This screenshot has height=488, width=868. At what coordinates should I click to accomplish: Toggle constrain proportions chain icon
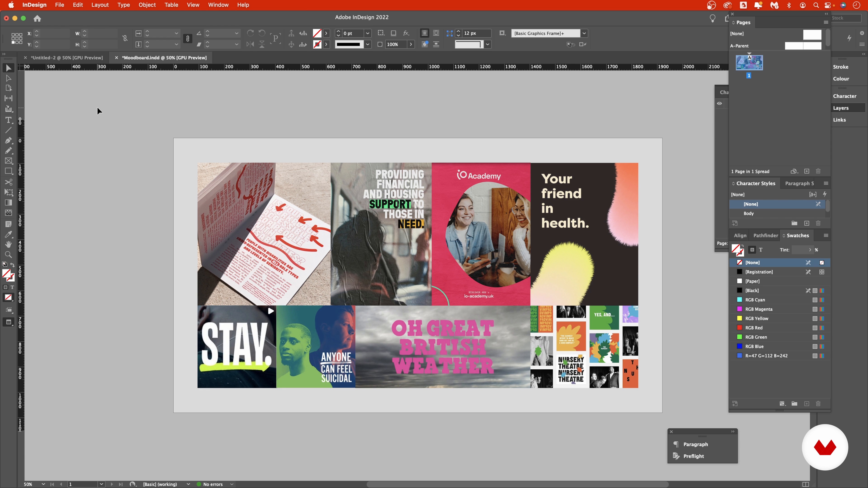[x=125, y=38]
